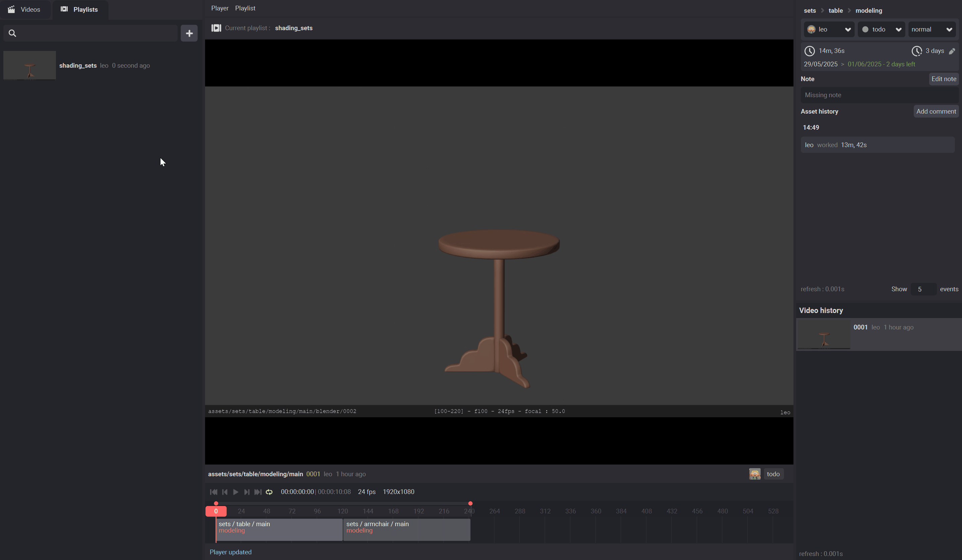962x560 pixels.
Task: Switch to the Videos tab
Action: 24,9
